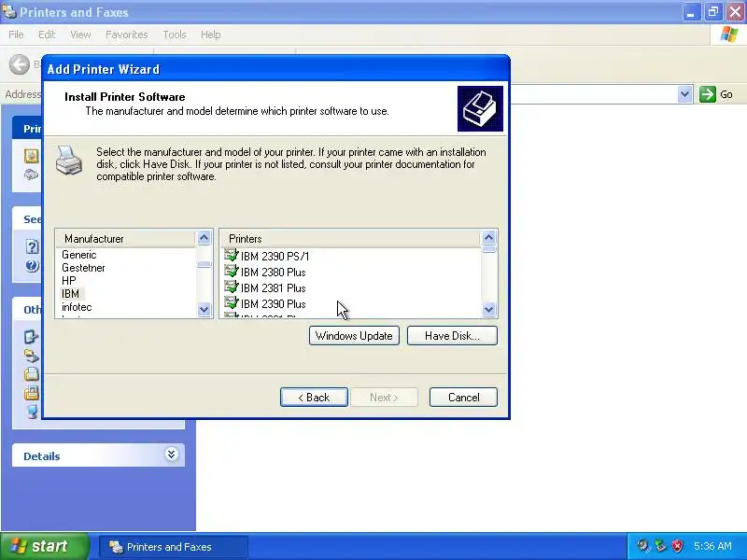Click the IBM 2390 Plus driver icon
The height and width of the screenshot is (560, 747).
tap(231, 302)
